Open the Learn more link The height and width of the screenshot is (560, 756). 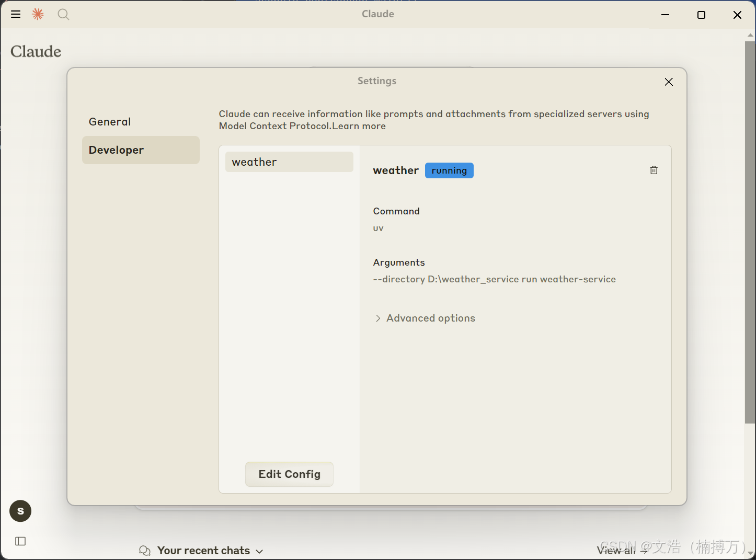[x=359, y=126]
